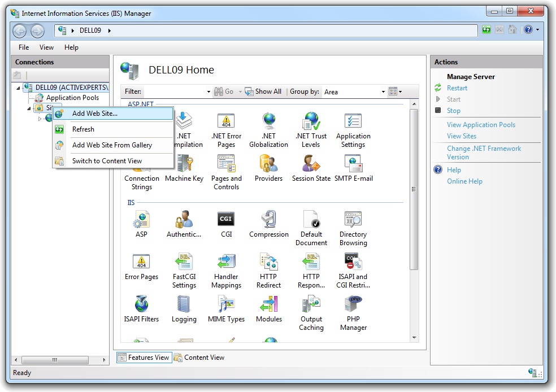556x392 pixels.
Task: Open the help toolbar dropdown arrow
Action: (x=537, y=30)
